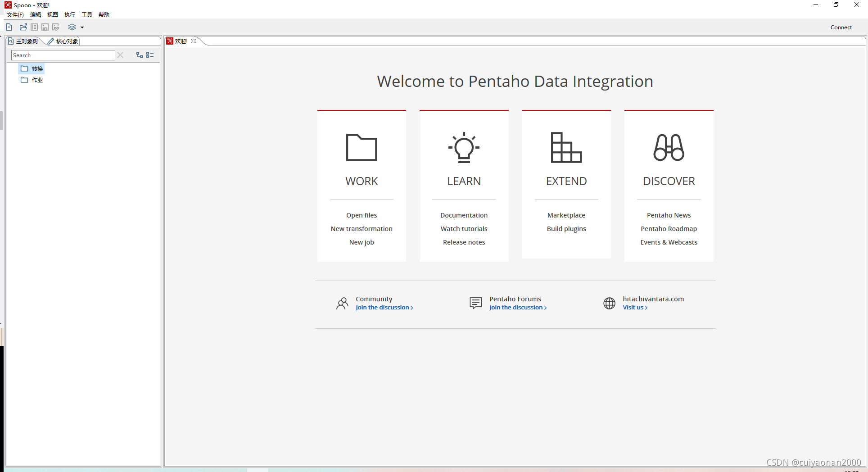Click Pentaho Forums Join the discussion link
868x472 pixels.
tap(518, 308)
